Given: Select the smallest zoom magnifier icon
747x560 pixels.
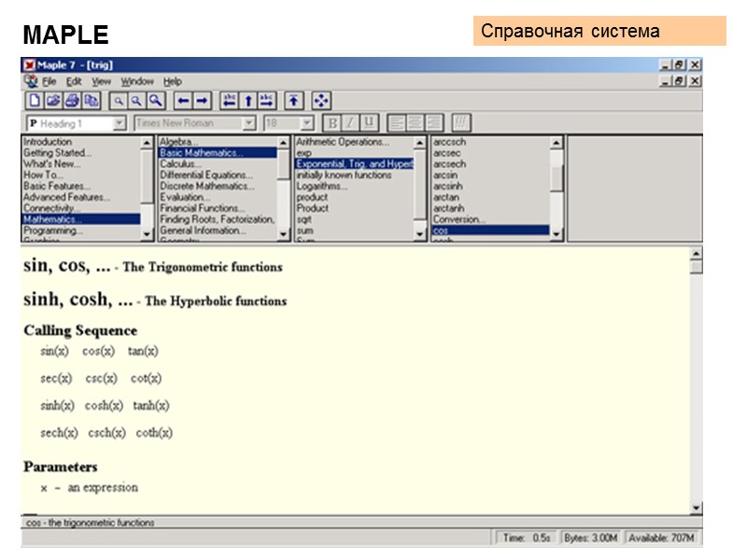Looking at the screenshot, I should (119, 101).
